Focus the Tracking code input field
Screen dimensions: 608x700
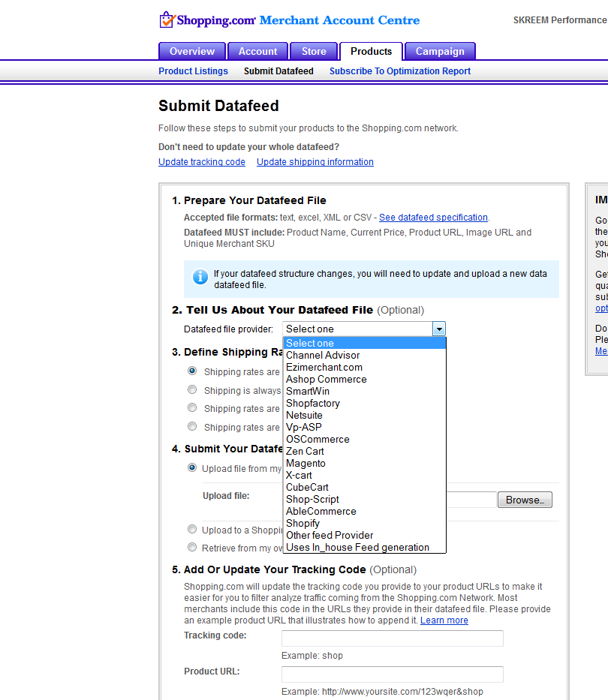click(x=393, y=638)
